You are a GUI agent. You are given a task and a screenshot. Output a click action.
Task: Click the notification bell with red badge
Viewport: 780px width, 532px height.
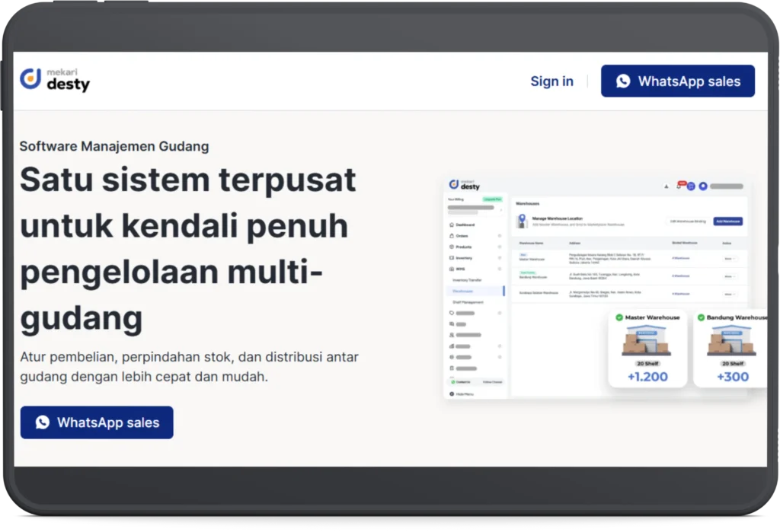680,185
